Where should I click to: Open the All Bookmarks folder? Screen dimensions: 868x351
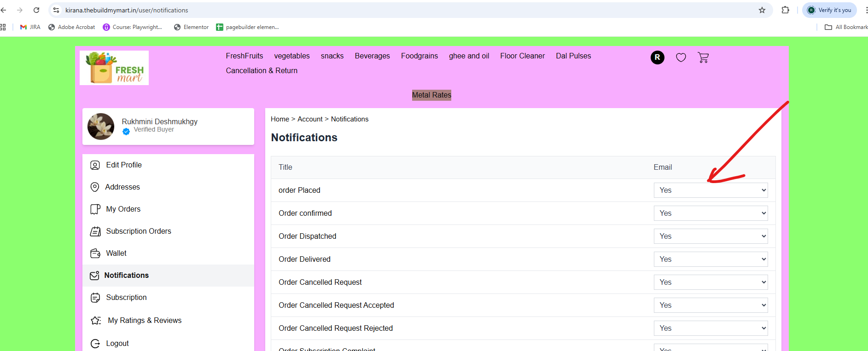point(846,27)
